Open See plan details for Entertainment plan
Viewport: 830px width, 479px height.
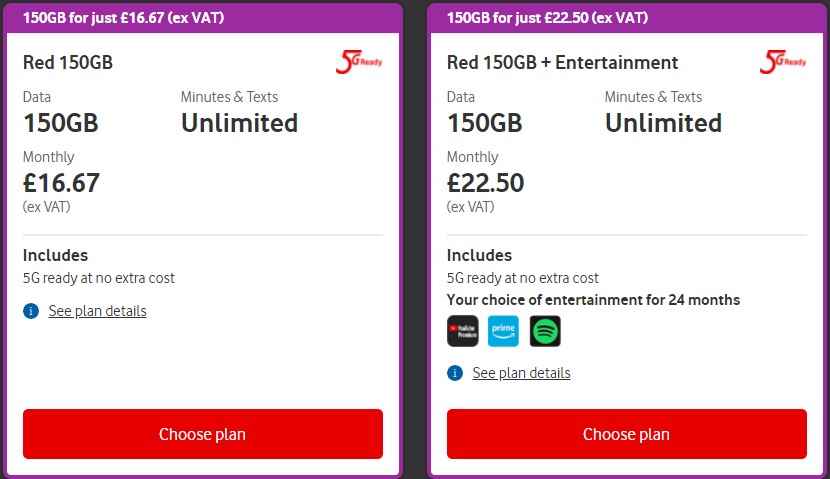tap(521, 373)
